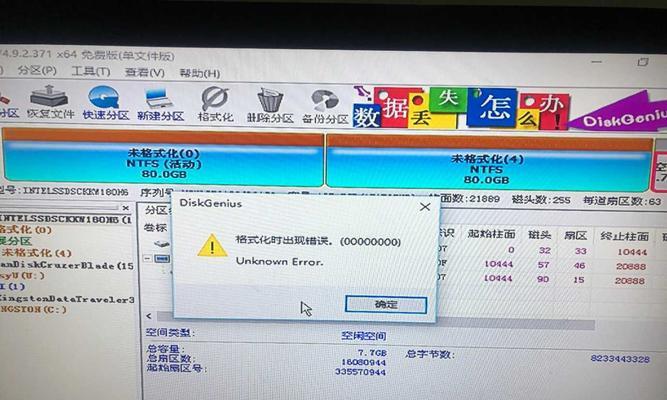Click the head cell value 57
This screenshot has height=400, width=667.
543,265
